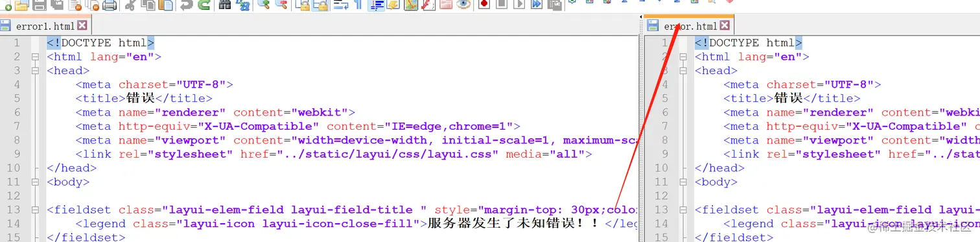Close the error.html tab

click(x=725, y=26)
